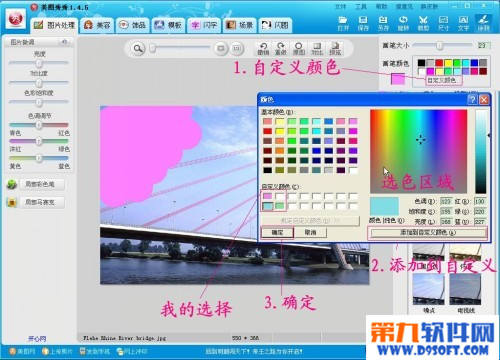Viewport: 500px width, 360px height.
Task: Click the magnifier zoom icon
Action: coord(138,49)
